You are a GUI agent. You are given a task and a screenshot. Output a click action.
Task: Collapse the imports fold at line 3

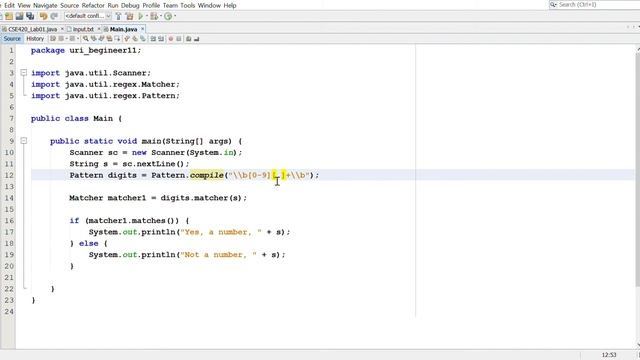(24, 73)
